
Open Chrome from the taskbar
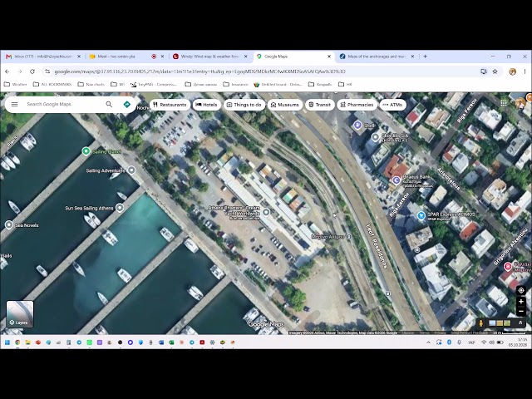[17, 342]
